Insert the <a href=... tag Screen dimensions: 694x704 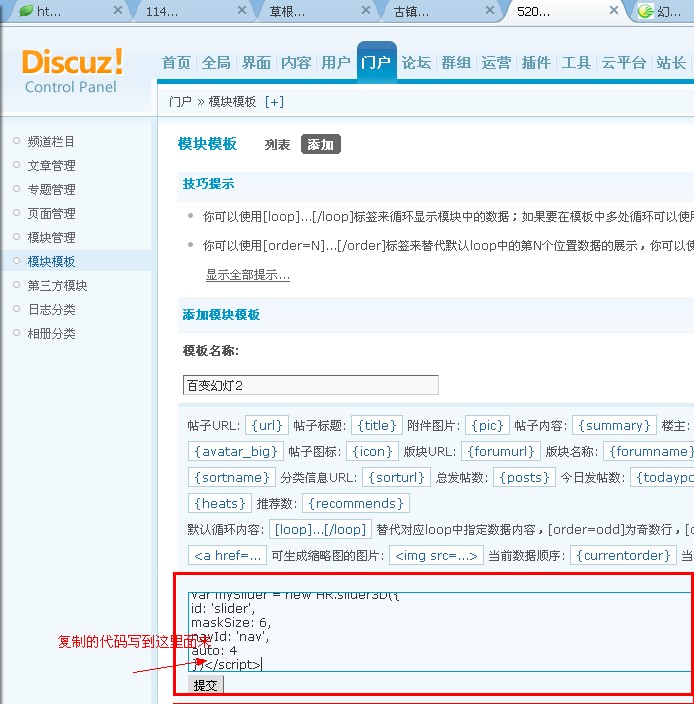(227, 555)
